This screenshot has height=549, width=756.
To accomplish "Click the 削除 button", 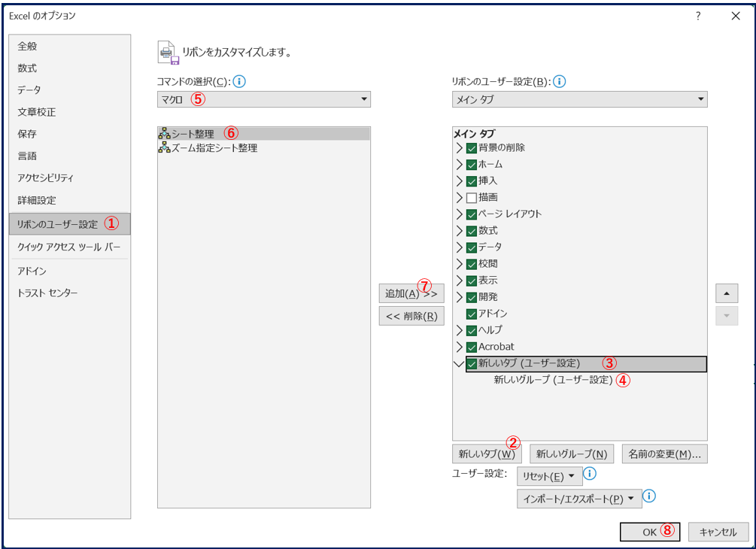I will [x=411, y=316].
